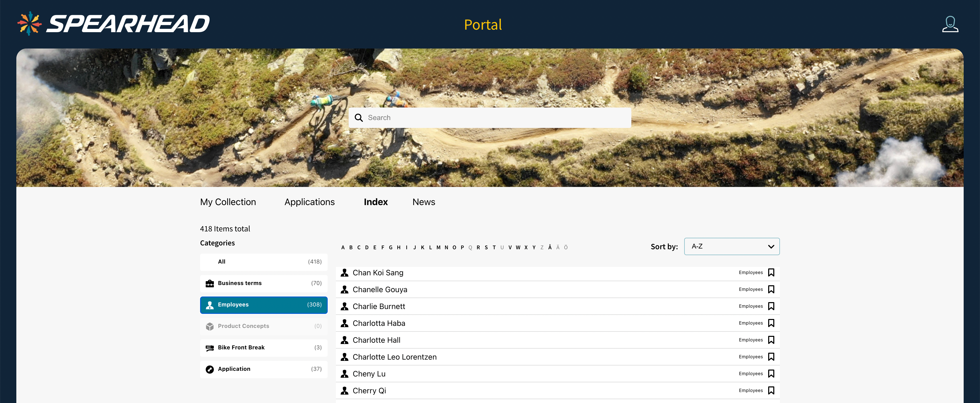Bookmark Charlie Burnett
Screen dimensions: 980x403
(x=771, y=306)
